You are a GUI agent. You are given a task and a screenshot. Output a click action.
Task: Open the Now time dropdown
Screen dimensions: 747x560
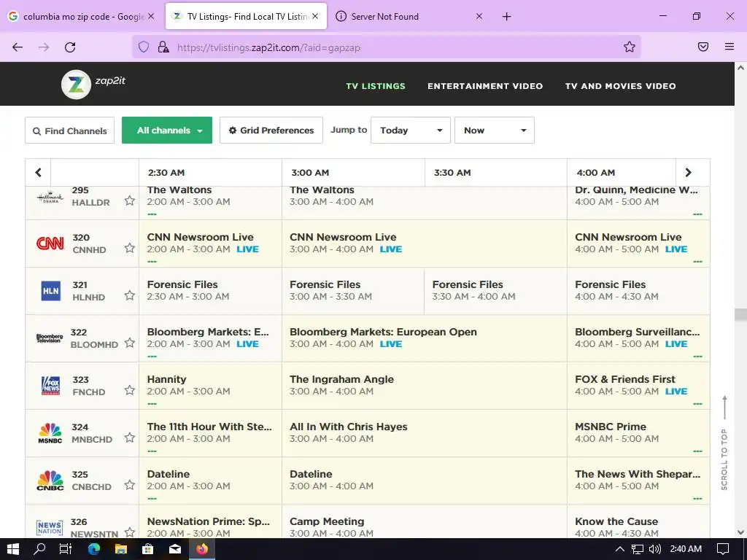495,130
